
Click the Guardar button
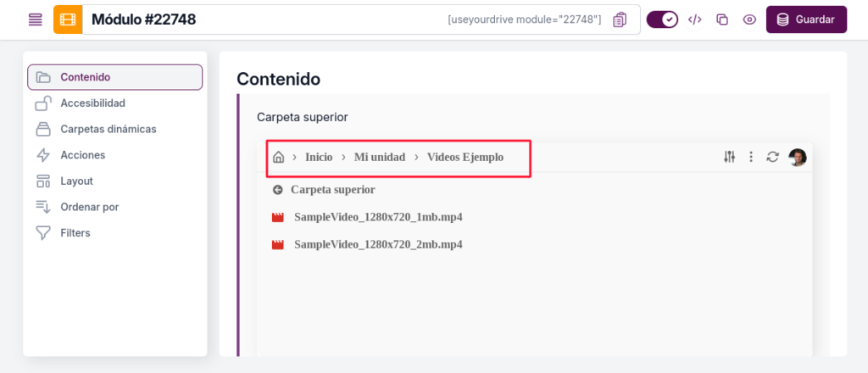point(806,19)
